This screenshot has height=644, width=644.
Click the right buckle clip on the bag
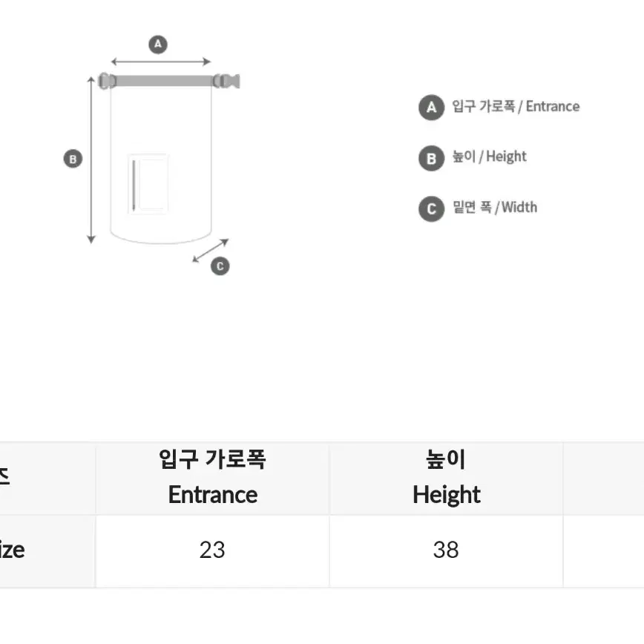tap(226, 81)
